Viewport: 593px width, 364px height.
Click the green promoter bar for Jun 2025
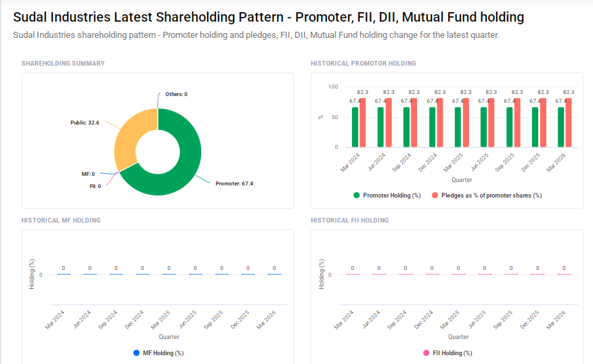pyautogui.click(x=484, y=127)
